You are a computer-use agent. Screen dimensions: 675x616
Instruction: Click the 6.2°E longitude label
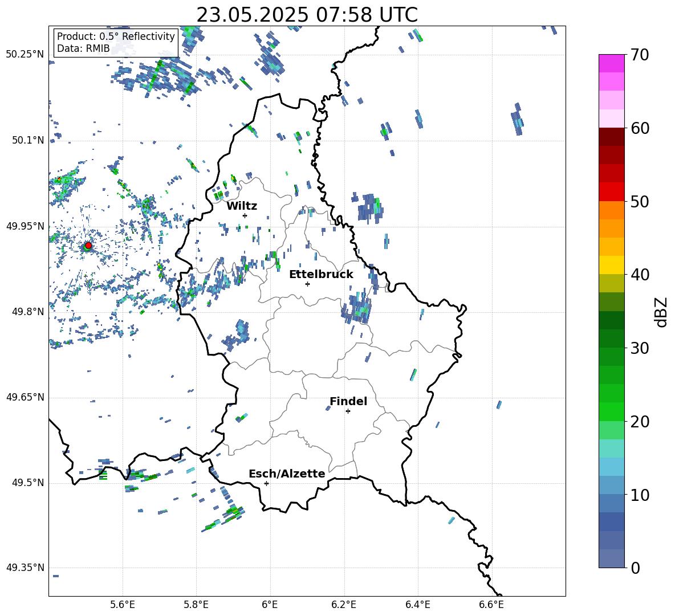click(x=344, y=605)
